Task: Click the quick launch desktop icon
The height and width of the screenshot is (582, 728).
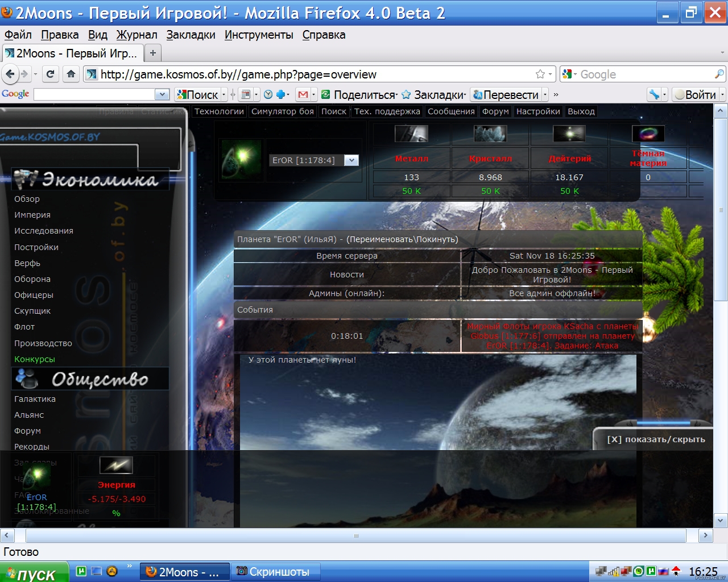Action: [97, 571]
